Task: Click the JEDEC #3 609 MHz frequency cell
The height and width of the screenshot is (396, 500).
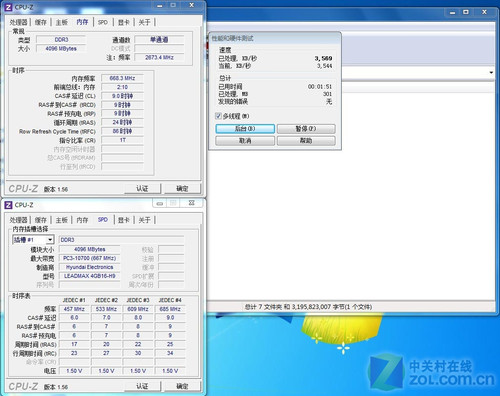Action: (138, 309)
